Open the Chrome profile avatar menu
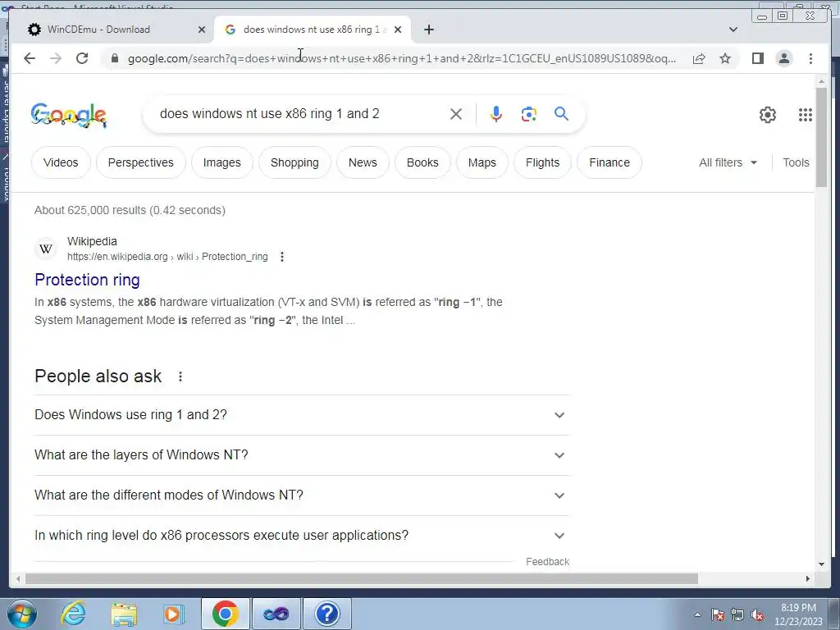Viewport: 840px width, 630px height. pos(783,58)
